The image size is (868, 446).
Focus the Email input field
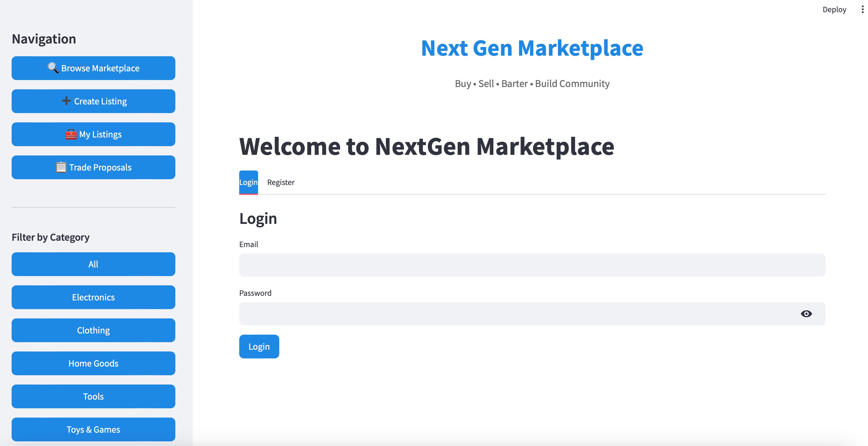pos(532,265)
